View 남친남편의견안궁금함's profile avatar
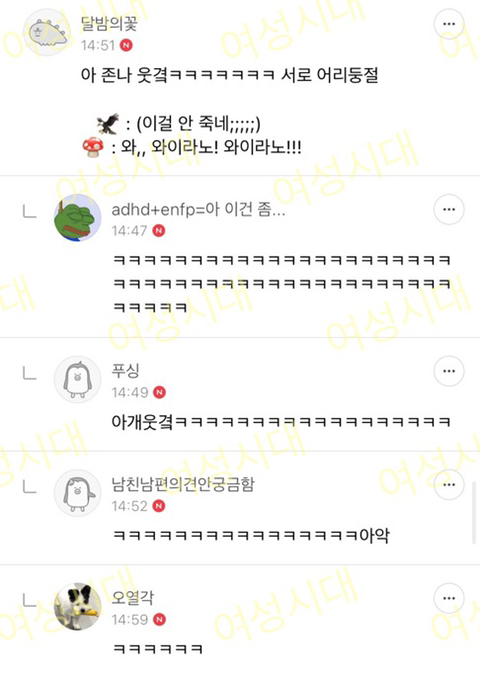Viewport: 480px width, 678px height. 77,493
